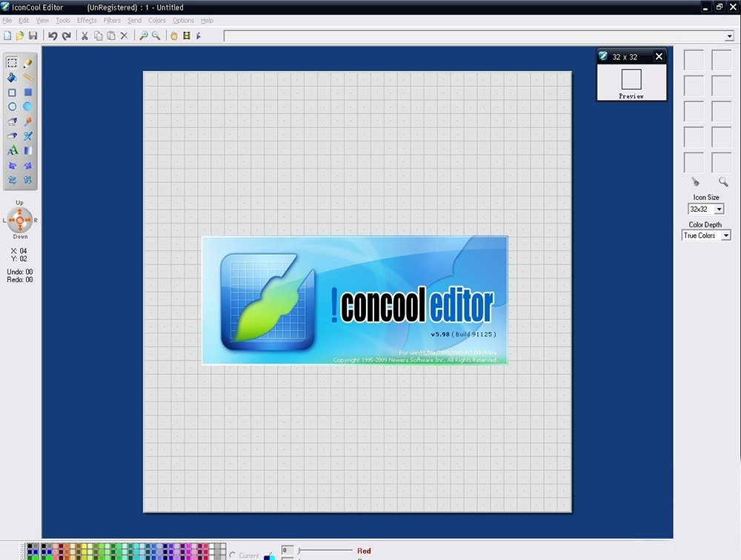The height and width of the screenshot is (560, 741).
Task: Open the Effects menu
Action: pos(87,20)
